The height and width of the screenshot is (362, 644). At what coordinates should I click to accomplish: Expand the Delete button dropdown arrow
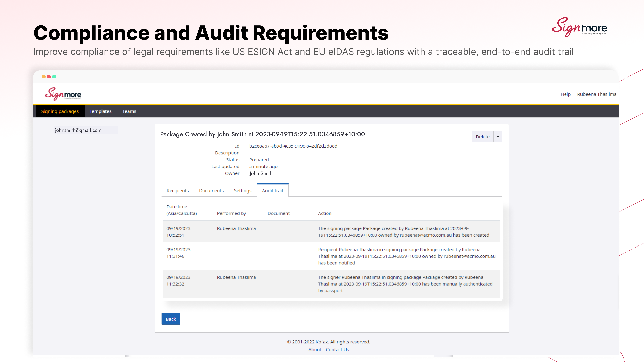click(498, 137)
